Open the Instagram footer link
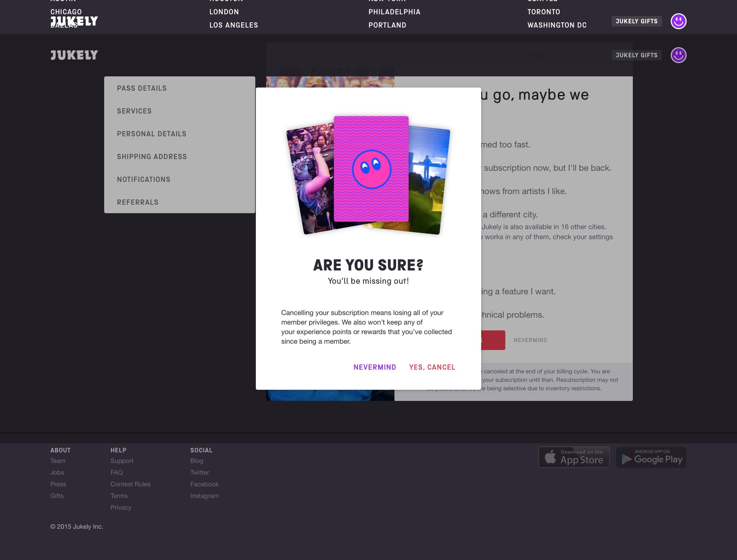737x560 pixels. coord(204,496)
